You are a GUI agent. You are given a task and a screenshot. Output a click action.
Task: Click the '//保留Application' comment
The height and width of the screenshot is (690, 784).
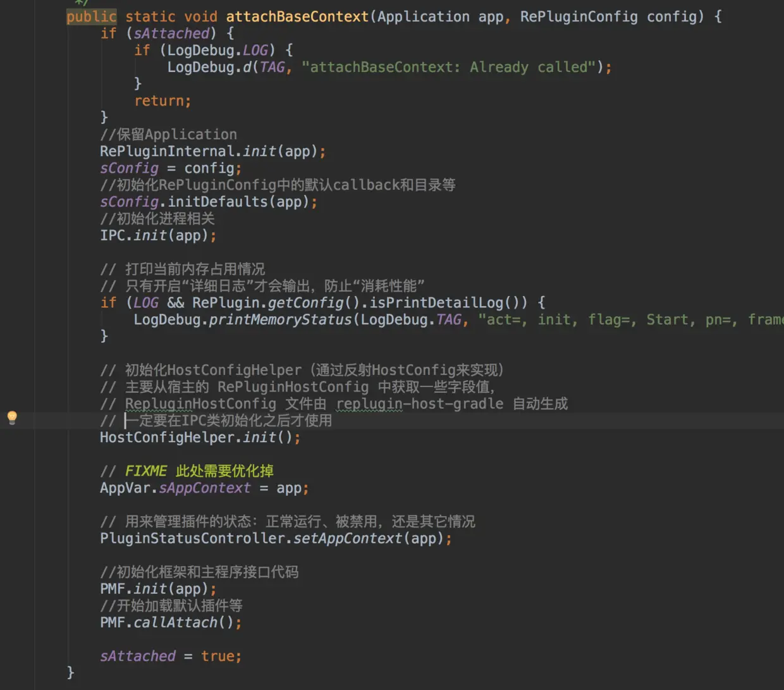pos(169,134)
